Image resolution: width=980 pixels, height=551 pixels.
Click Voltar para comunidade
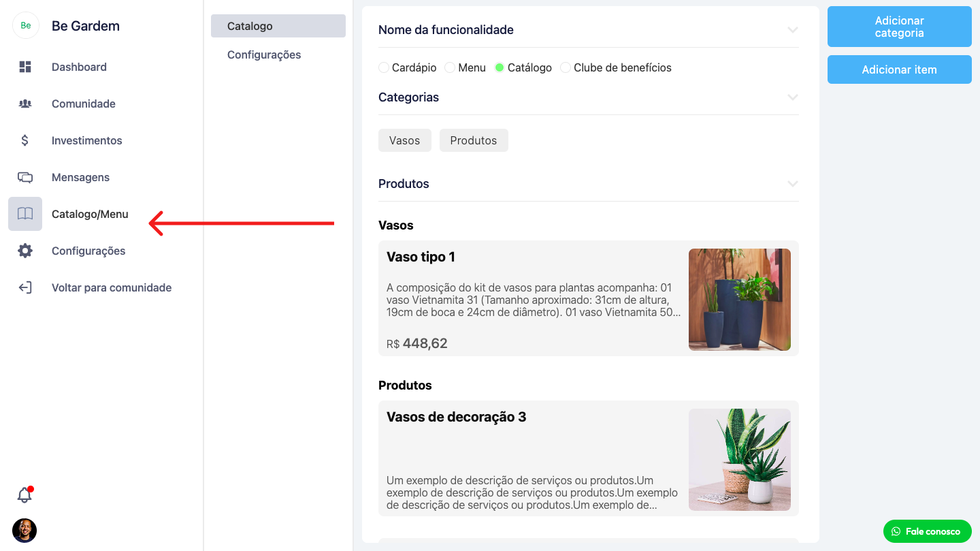[x=112, y=287]
